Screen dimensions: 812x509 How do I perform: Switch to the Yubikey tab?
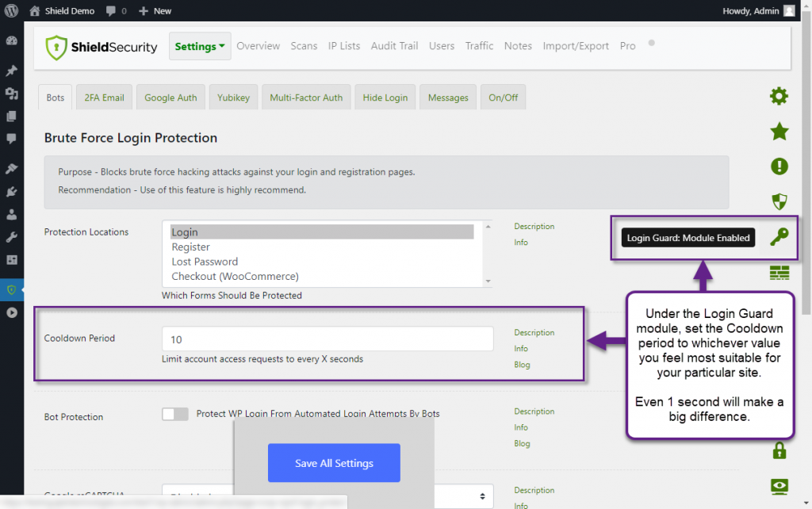pos(233,98)
